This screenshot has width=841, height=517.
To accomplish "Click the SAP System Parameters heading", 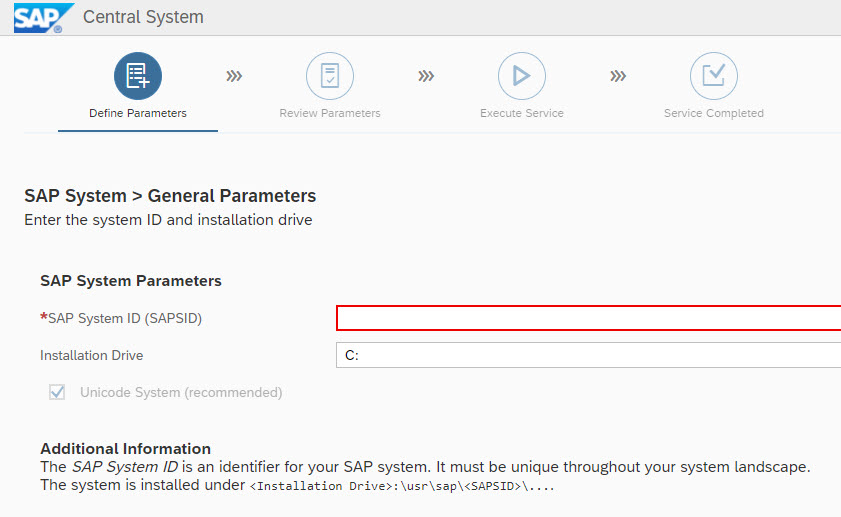I will tap(131, 280).
